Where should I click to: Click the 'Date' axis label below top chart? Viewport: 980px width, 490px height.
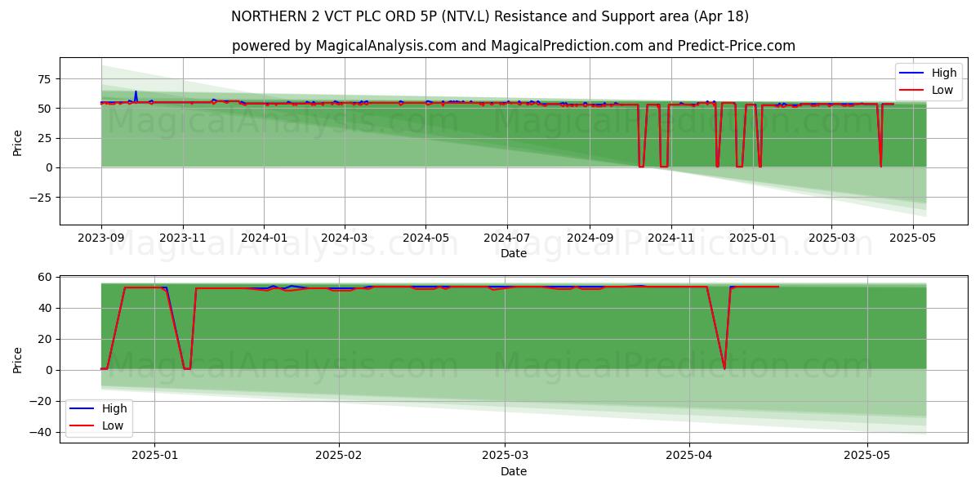tap(514, 254)
